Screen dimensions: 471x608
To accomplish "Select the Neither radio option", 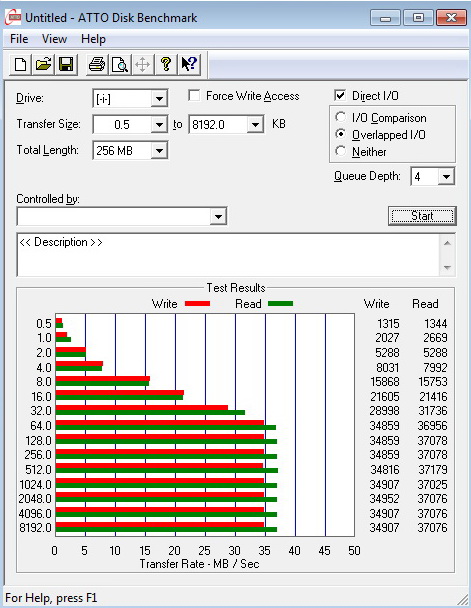I will click(340, 151).
